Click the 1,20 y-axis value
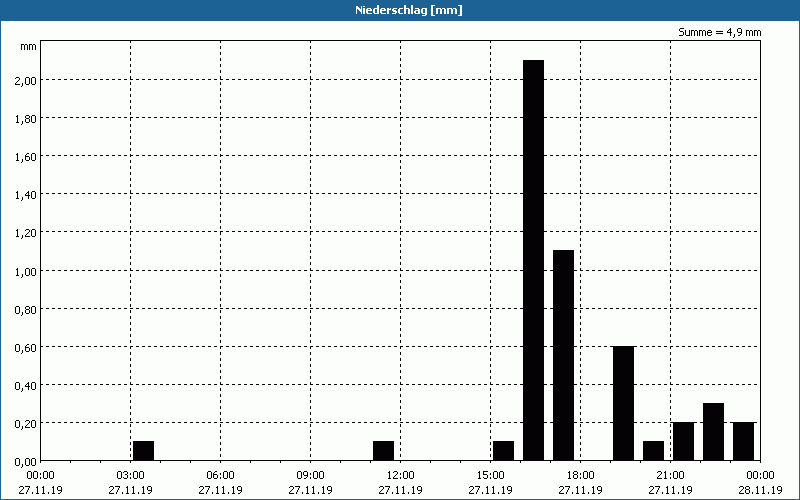This screenshot has height=500, width=800. pyautogui.click(x=26, y=233)
